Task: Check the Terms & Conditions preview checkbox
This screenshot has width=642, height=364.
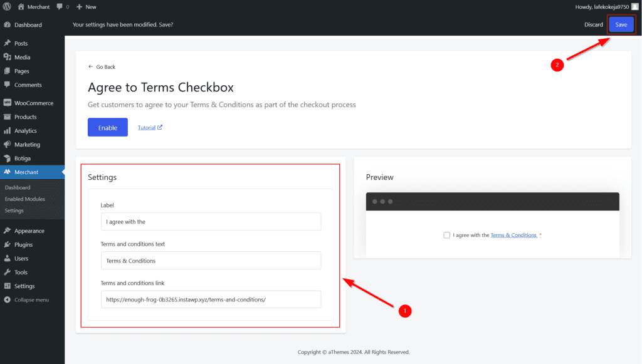Action: point(446,234)
